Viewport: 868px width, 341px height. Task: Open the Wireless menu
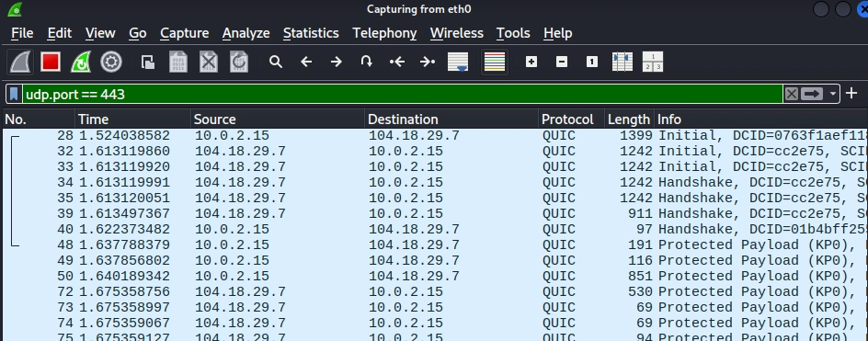(457, 33)
